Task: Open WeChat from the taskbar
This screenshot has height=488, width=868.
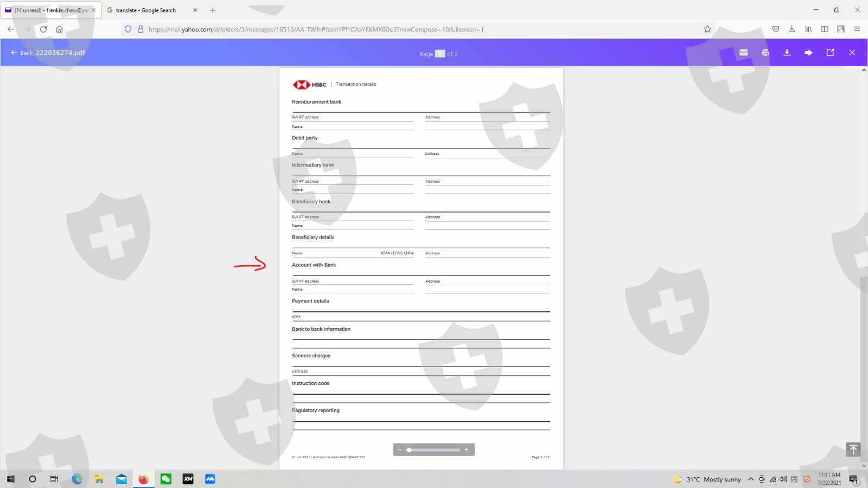Action: pyautogui.click(x=166, y=479)
